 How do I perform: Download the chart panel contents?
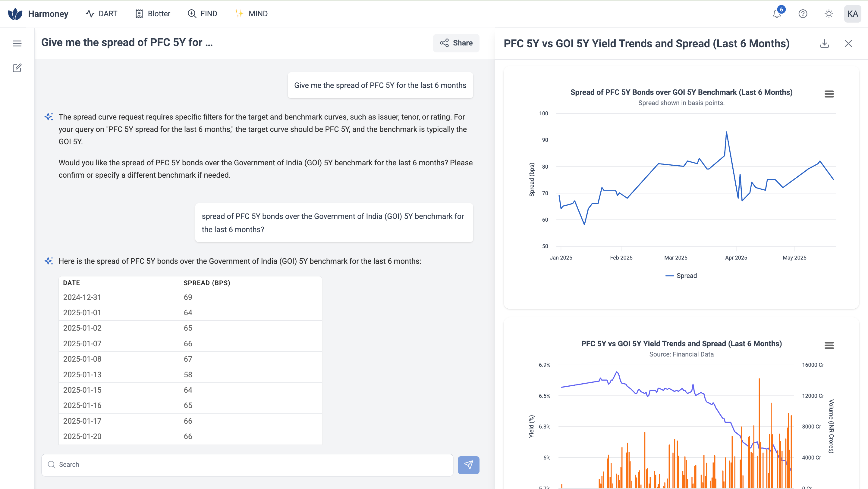825,43
